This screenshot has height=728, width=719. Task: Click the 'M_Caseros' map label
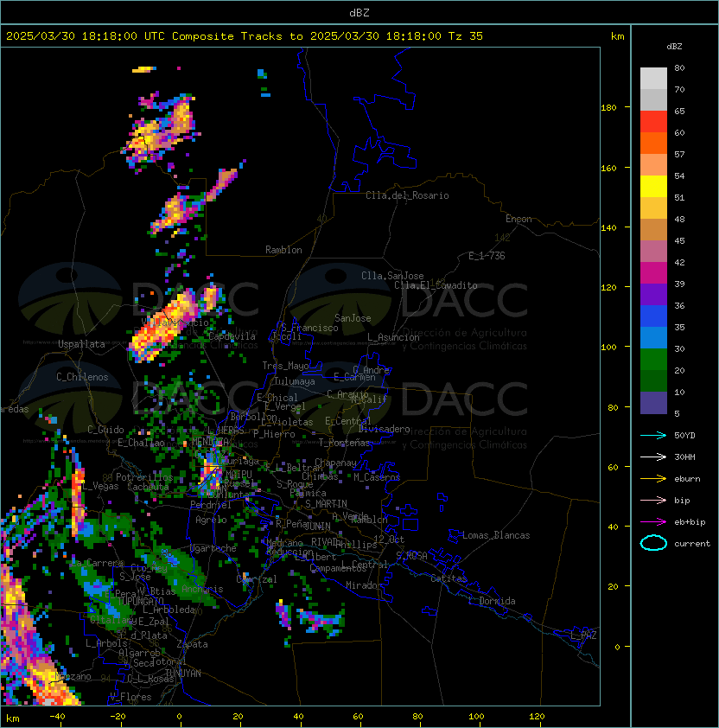coord(377,477)
